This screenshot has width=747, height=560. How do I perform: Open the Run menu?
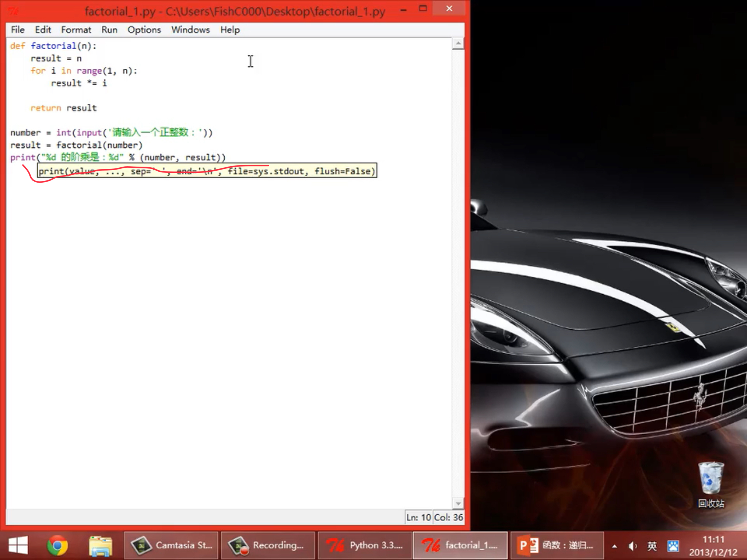109,30
